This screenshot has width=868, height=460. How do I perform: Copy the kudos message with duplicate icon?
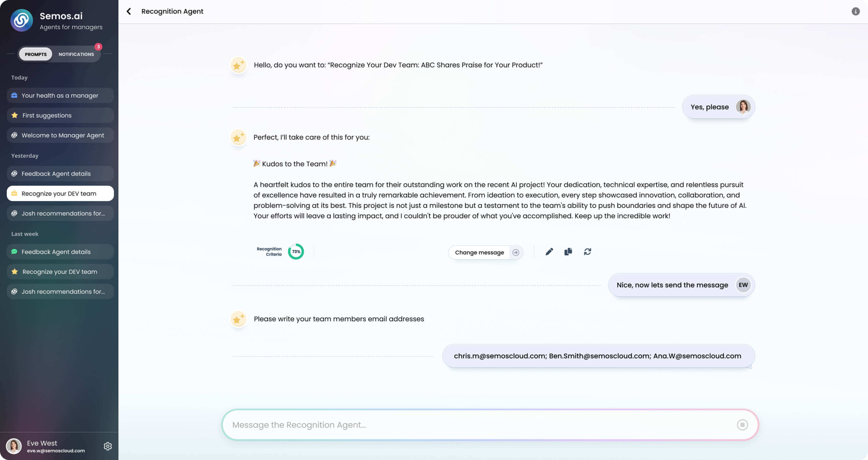coord(568,252)
